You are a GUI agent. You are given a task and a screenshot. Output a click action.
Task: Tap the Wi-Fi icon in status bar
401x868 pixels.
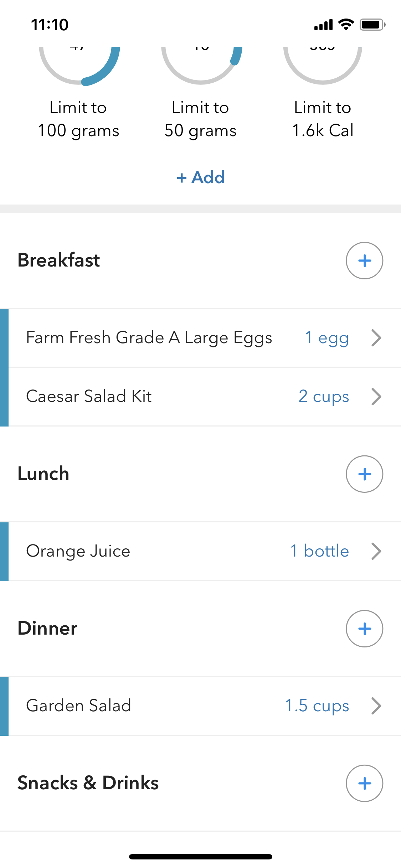click(346, 25)
